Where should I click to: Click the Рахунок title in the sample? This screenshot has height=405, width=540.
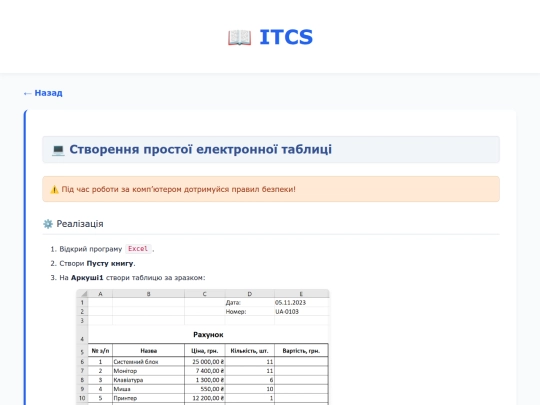pos(208,335)
